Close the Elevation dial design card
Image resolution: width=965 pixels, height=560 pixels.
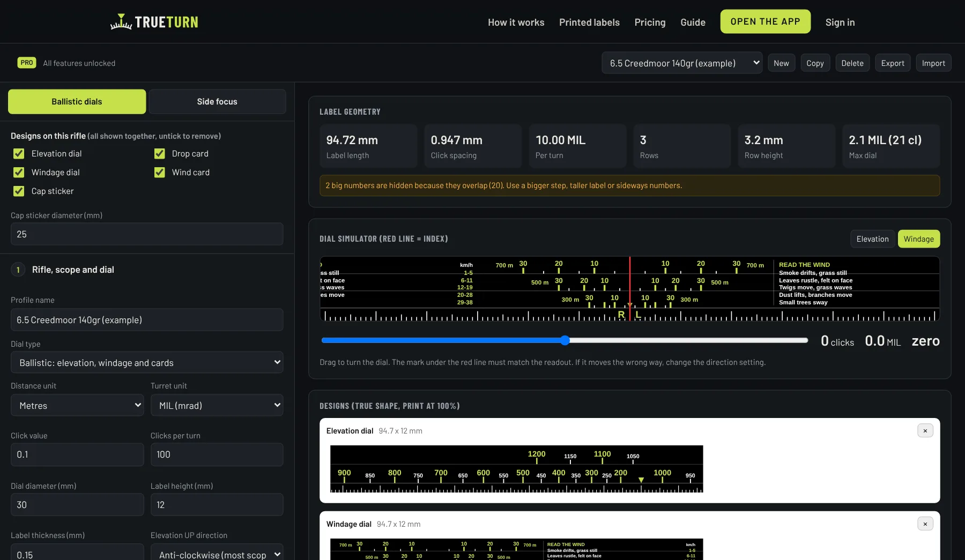925,431
